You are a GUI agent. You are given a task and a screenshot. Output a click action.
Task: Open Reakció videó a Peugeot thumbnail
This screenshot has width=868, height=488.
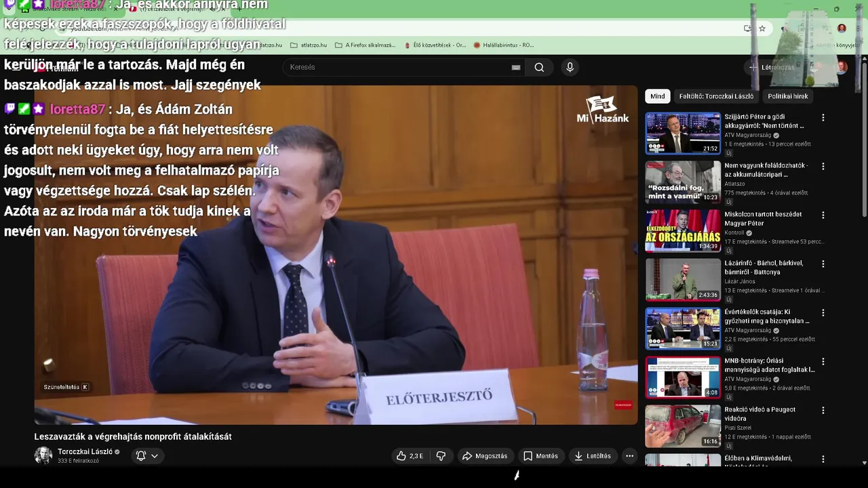[x=683, y=426]
